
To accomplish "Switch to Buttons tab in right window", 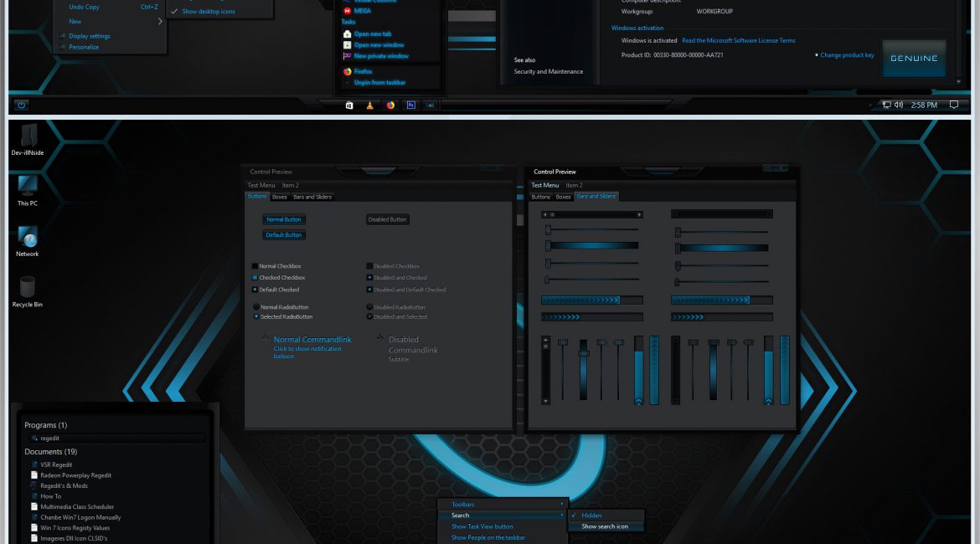I will 540,197.
